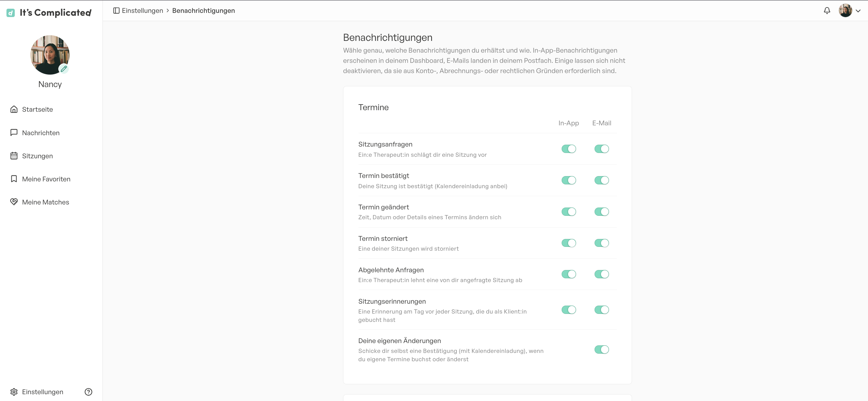The height and width of the screenshot is (401, 868).
Task: Click the It's Complicated logo
Action: (x=49, y=13)
